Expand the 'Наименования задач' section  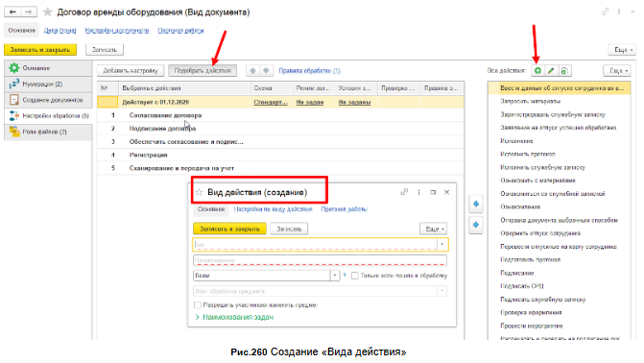click(x=233, y=317)
